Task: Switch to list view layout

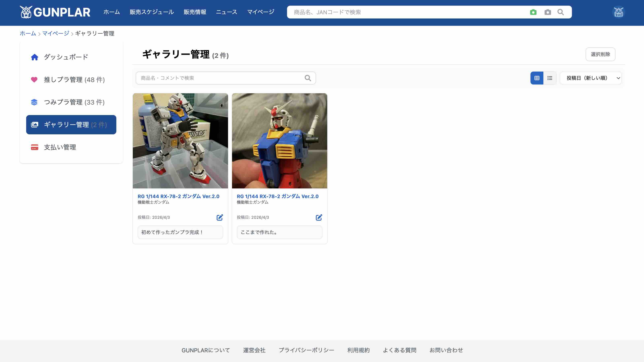Action: pos(550,78)
